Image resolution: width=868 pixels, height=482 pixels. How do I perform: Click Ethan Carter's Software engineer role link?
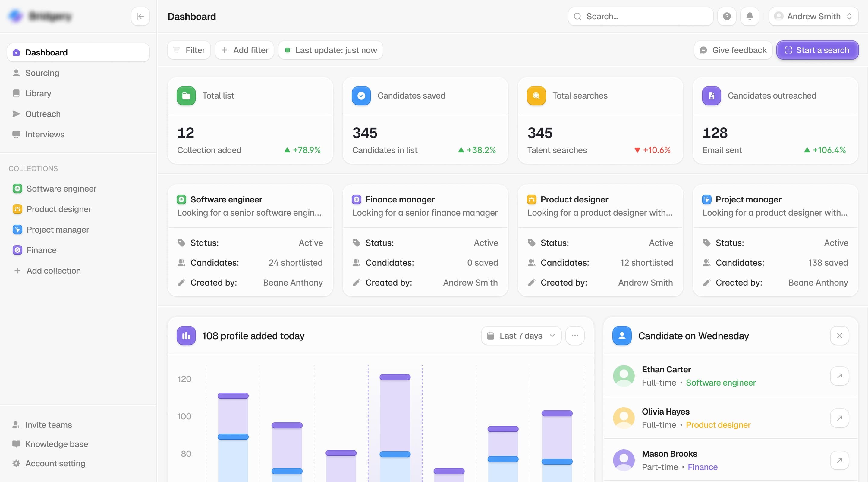pos(721,383)
